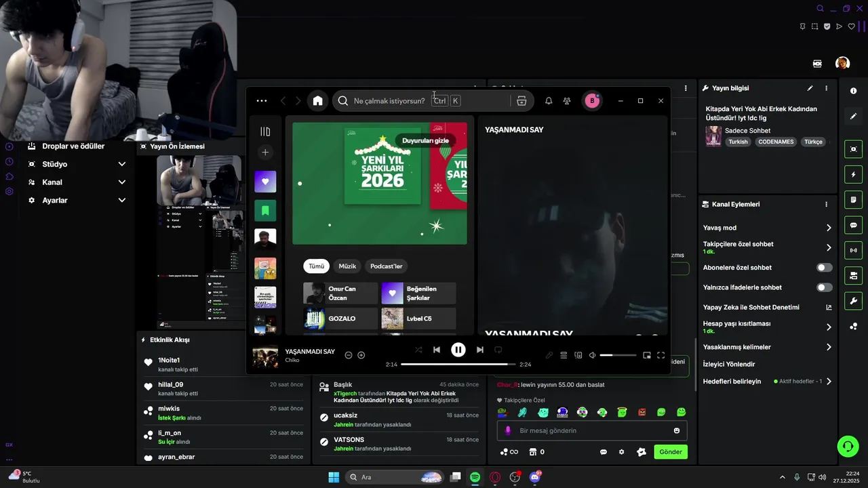
Task: Open Spotify from Windows taskbar
Action: 475,477
